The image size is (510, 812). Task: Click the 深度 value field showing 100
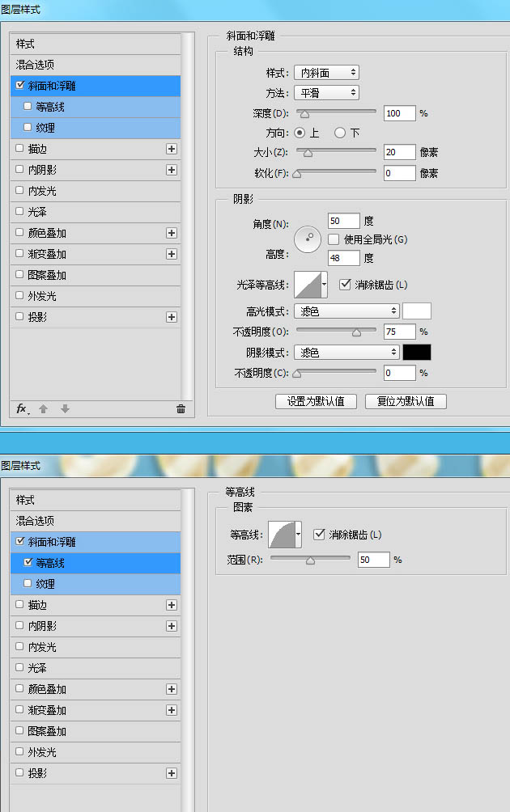(400, 113)
